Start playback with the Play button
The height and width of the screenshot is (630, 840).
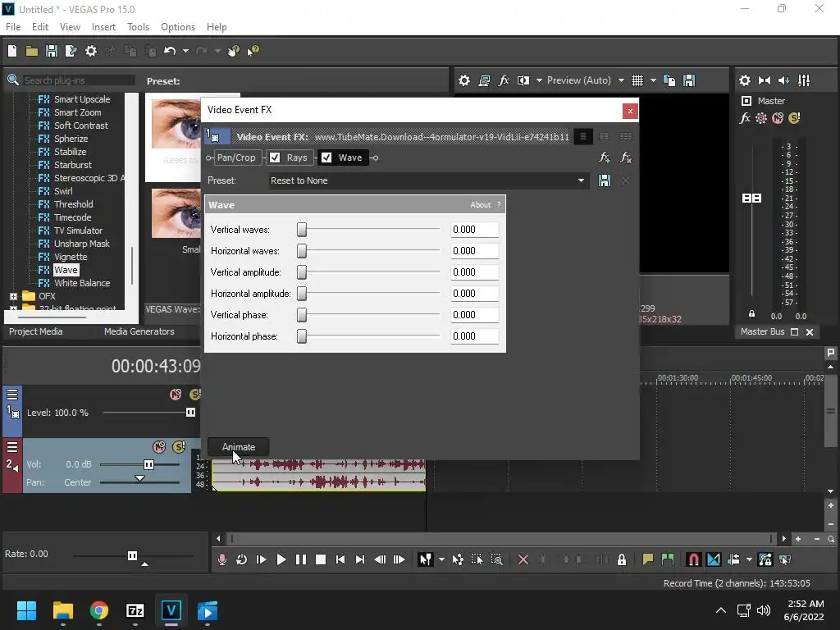tap(281, 559)
